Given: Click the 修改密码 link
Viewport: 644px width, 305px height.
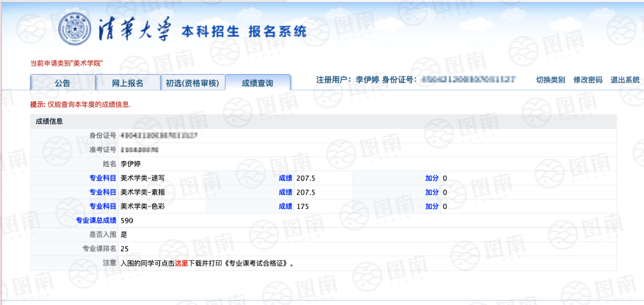Looking at the screenshot, I should click(x=588, y=80).
